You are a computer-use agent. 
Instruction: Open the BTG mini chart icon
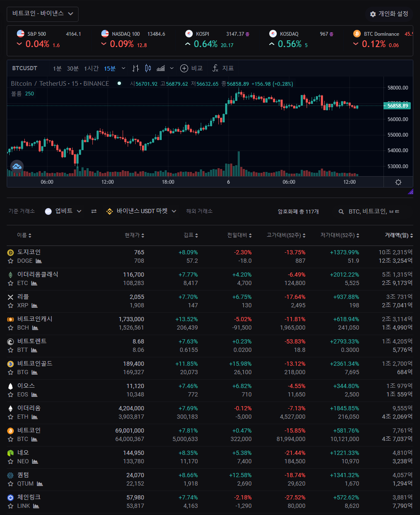34,372
